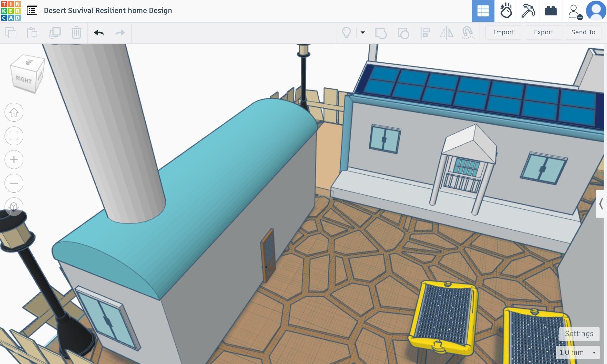This screenshot has height=364, width=607.
Task: Open the dropdown next to the lightbulb
Action: coord(363,32)
